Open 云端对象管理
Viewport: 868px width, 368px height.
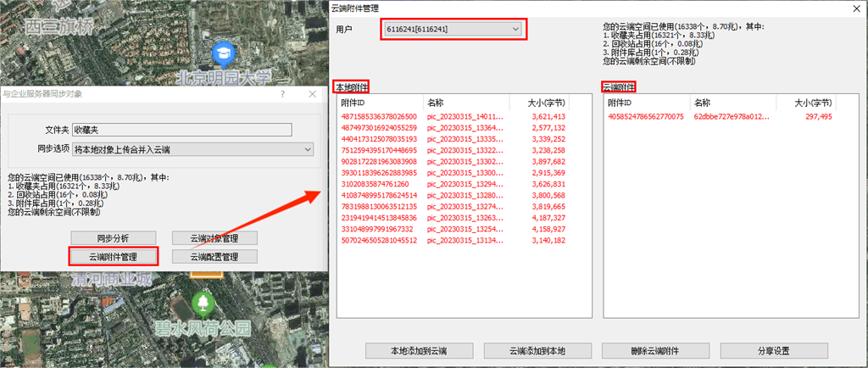coord(214,237)
